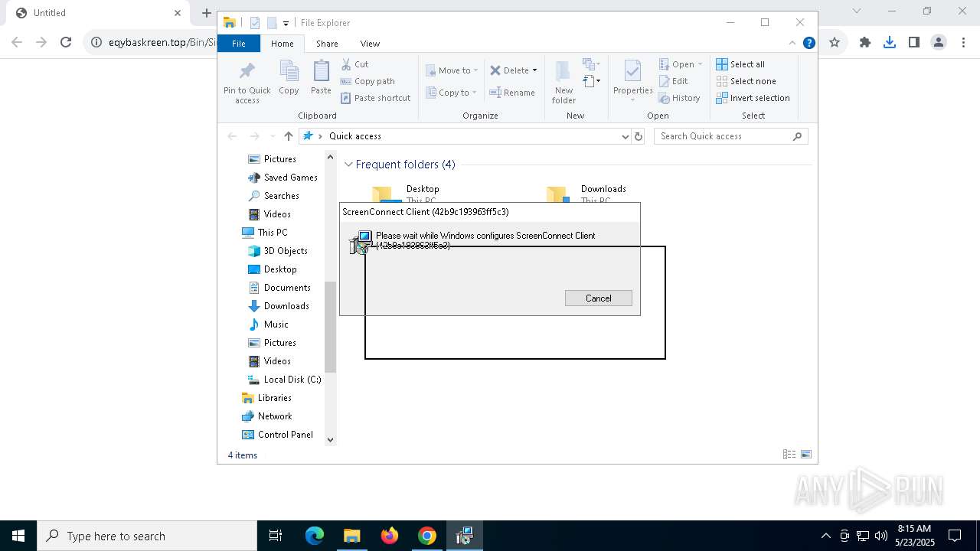This screenshot has width=980, height=551.
Task: Open Windows Start menu
Action: point(18,536)
